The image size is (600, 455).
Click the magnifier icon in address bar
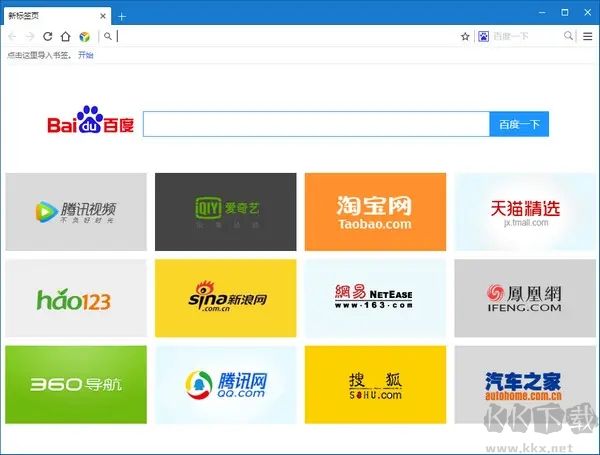point(108,36)
